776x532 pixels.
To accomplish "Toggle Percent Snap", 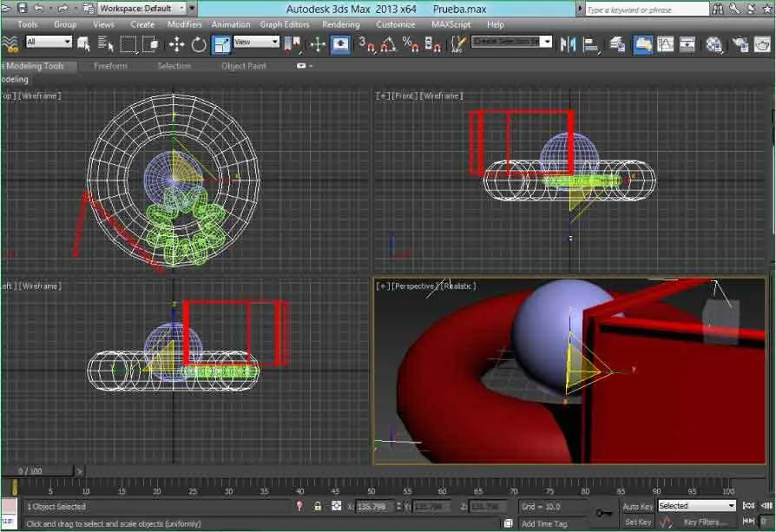I will tap(411, 44).
